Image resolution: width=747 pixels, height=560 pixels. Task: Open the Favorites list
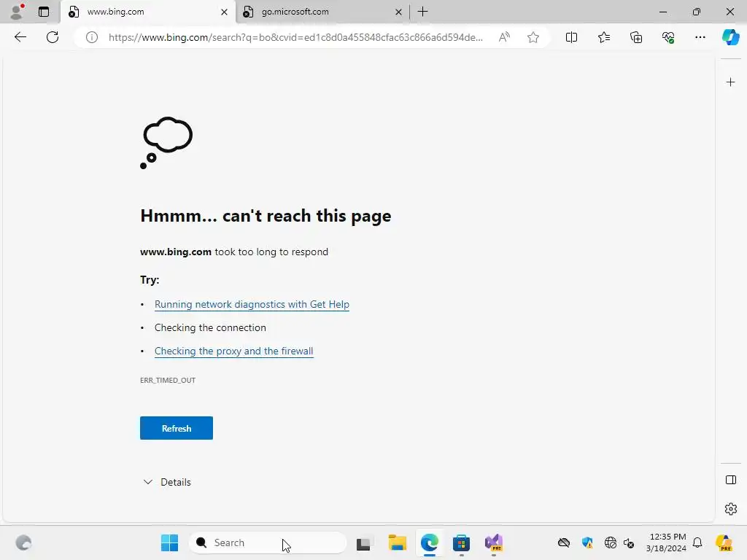tap(603, 37)
